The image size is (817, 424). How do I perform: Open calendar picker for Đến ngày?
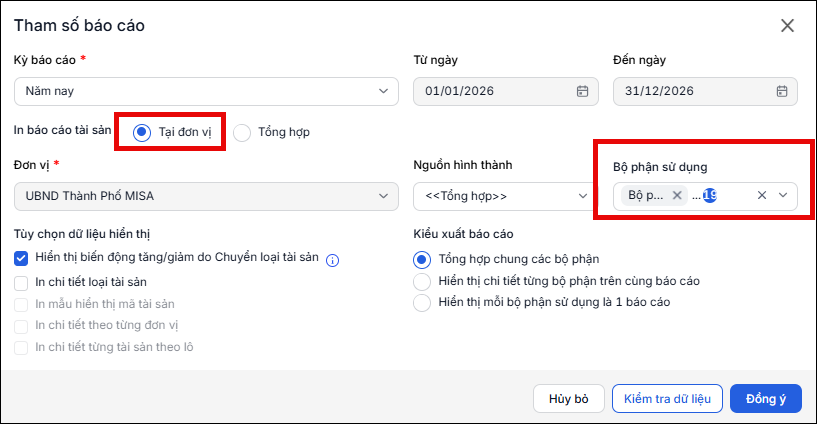pyautogui.click(x=782, y=91)
